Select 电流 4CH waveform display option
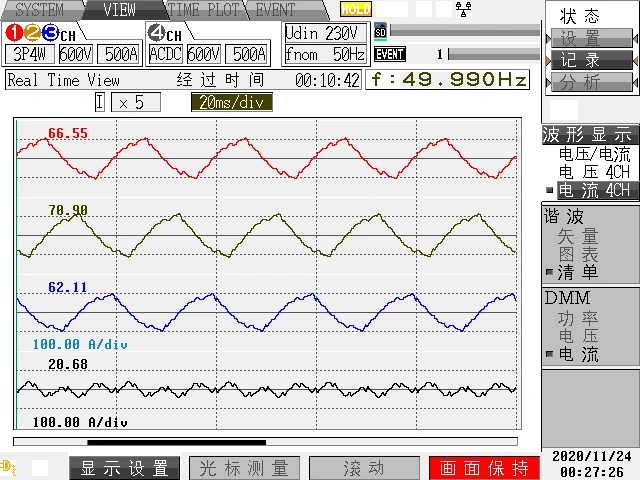Screen dimensions: 640x480 593,190
